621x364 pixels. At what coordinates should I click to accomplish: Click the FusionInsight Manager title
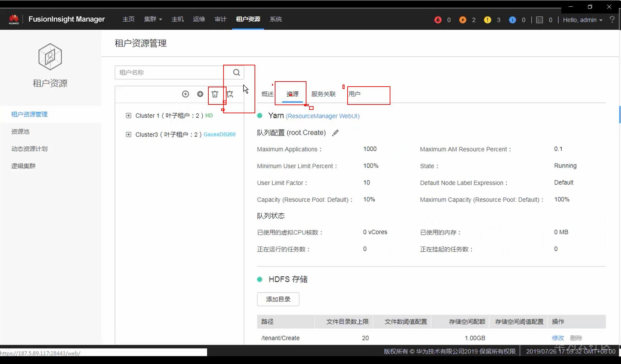67,19
